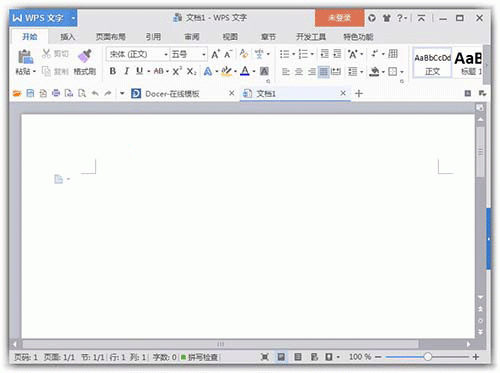Click the undo arrow icon
The width and height of the screenshot is (500, 373).
point(95,93)
